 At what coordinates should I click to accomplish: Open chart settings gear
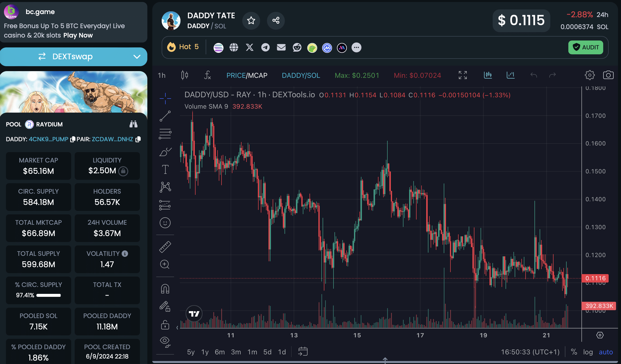[590, 75]
